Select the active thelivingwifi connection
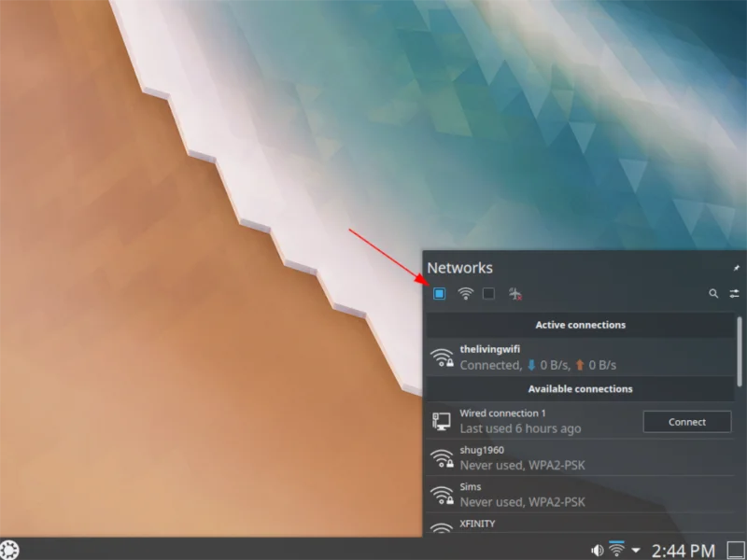747x560 pixels. tap(580, 357)
